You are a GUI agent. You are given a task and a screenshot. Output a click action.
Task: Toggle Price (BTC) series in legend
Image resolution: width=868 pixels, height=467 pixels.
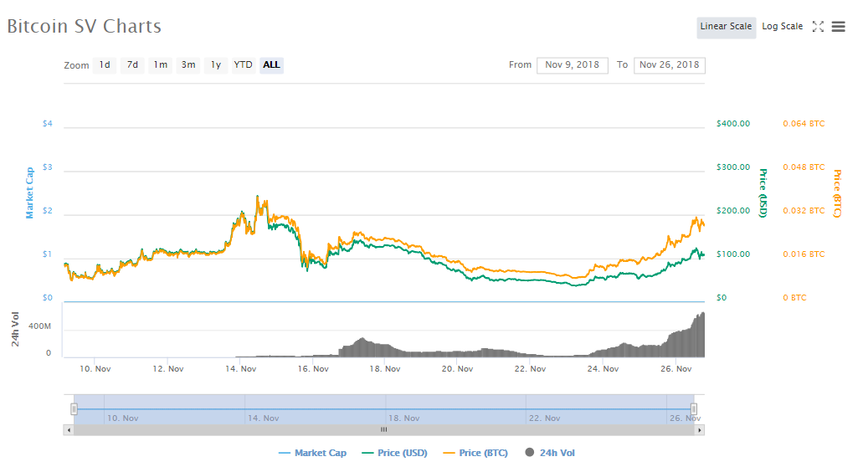475,453
